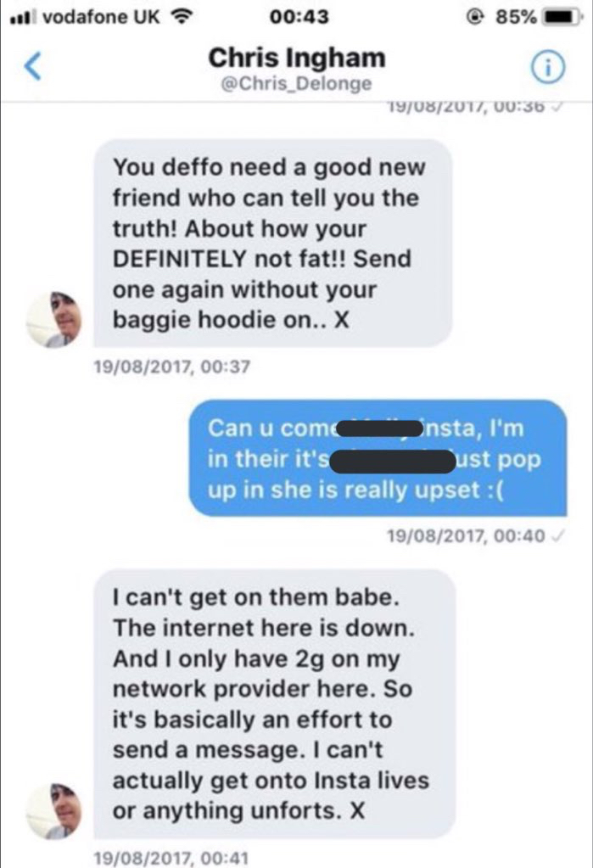The width and height of the screenshot is (593, 868).
Task: Select the blue "Can u come" message
Action: (x=378, y=458)
